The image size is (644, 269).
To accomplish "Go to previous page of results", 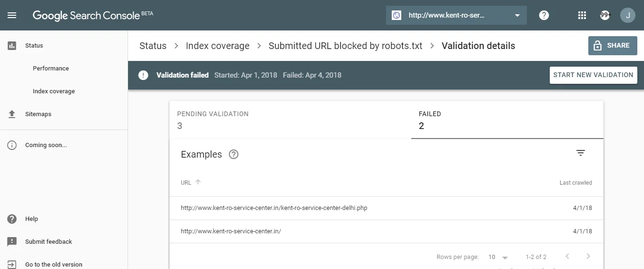I will [567, 257].
